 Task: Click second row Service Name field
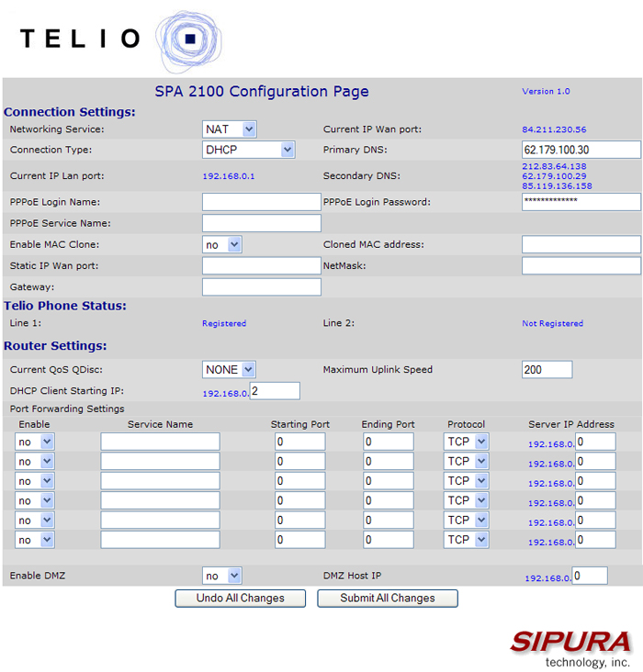tap(161, 461)
